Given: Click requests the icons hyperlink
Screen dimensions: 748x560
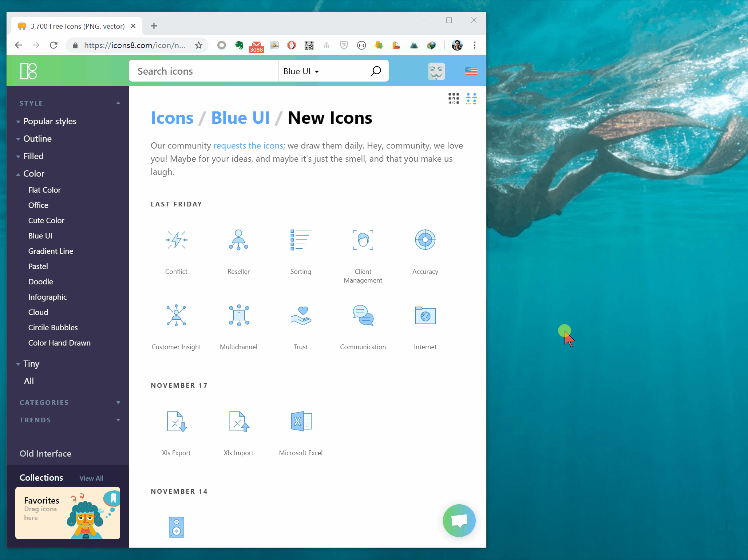Looking at the screenshot, I should click(x=248, y=145).
